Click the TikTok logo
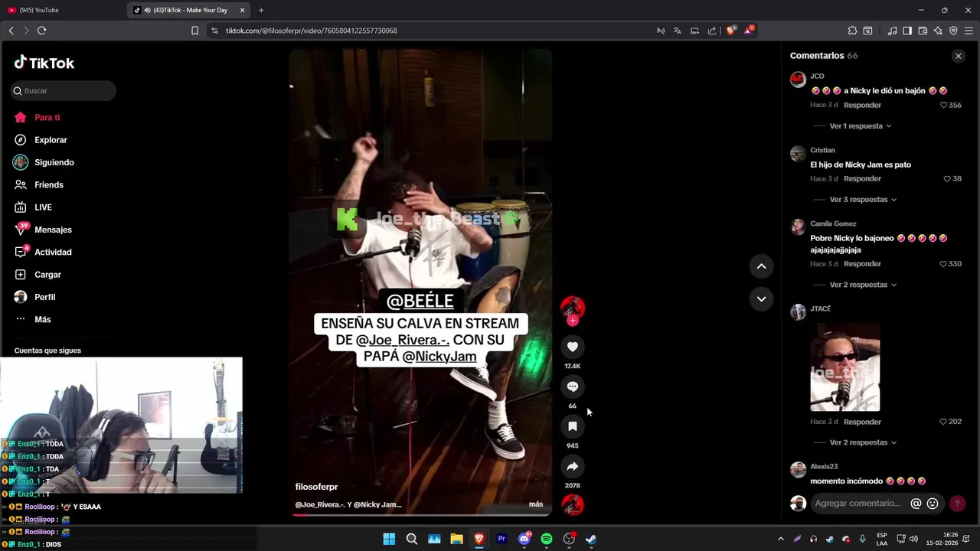Viewport: 980px width, 551px height. (x=44, y=63)
